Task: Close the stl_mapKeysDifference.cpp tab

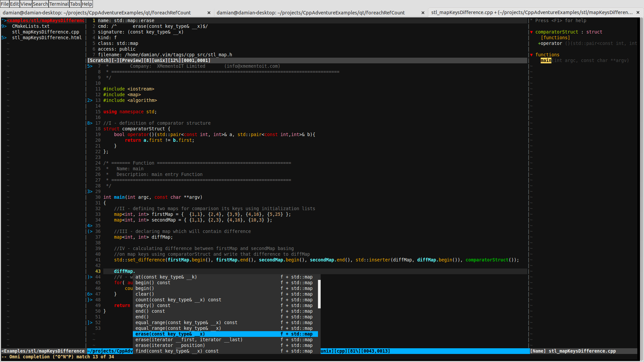Action: click(638, 12)
